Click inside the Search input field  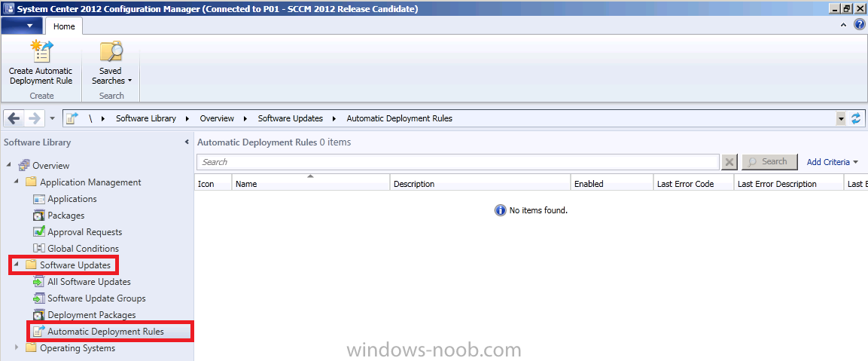pos(458,162)
